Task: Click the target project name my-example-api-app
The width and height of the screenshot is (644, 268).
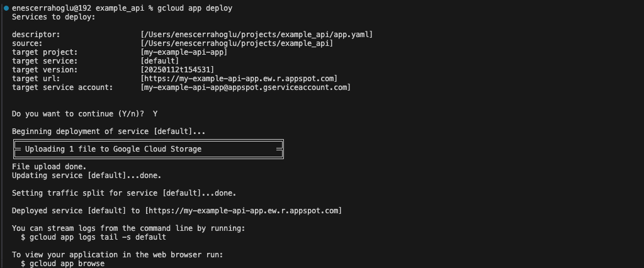Action: (x=184, y=52)
